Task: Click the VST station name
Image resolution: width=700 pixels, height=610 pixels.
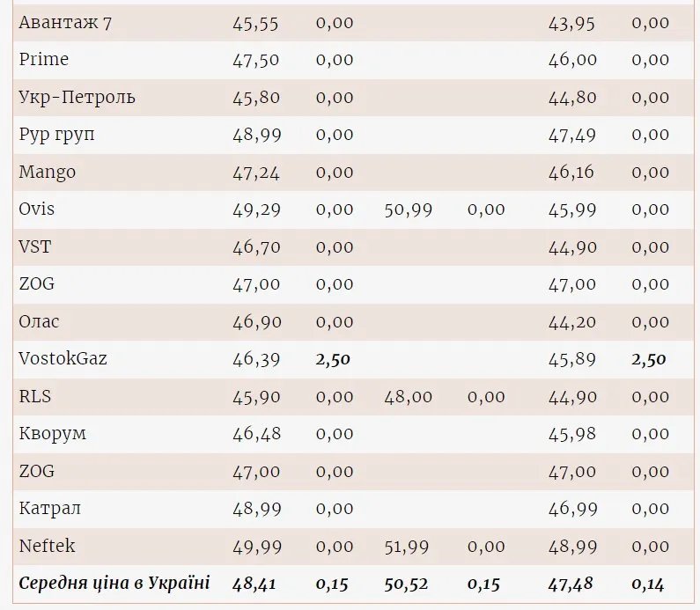Action: pyautogui.click(x=34, y=246)
